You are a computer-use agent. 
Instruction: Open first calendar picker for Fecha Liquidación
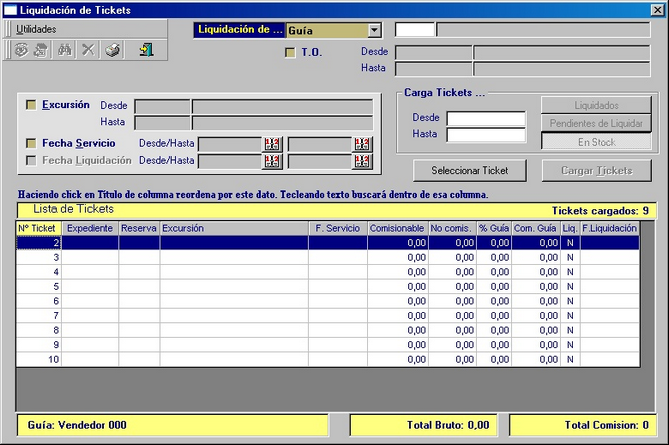tap(272, 161)
